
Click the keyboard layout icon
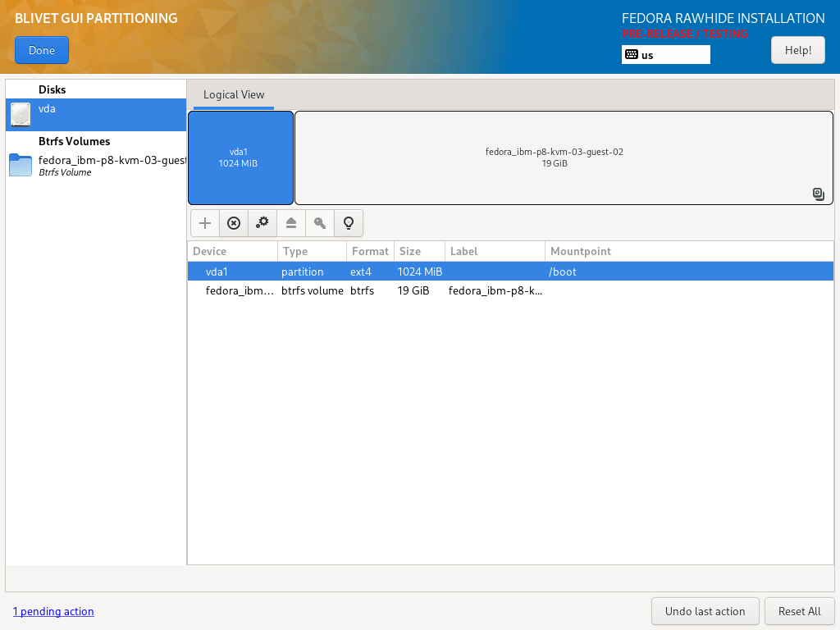[632, 55]
